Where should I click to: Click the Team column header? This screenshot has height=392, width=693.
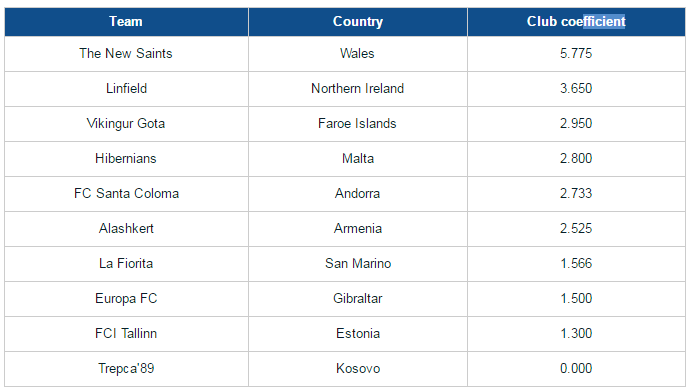(x=126, y=22)
